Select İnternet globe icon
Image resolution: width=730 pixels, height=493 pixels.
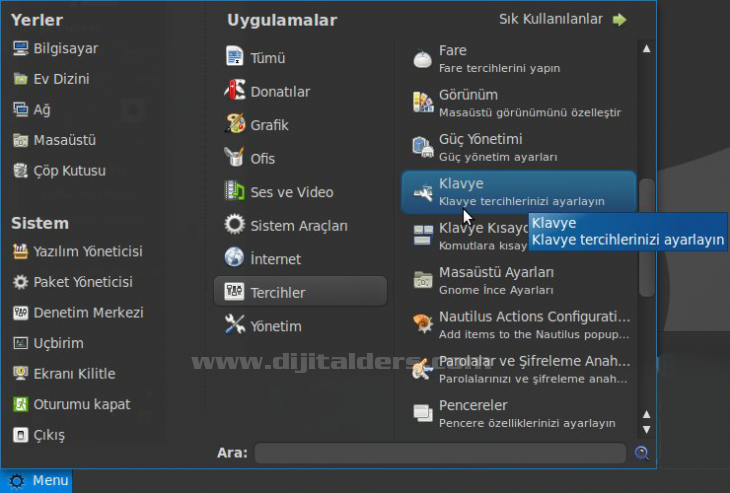click(234, 257)
